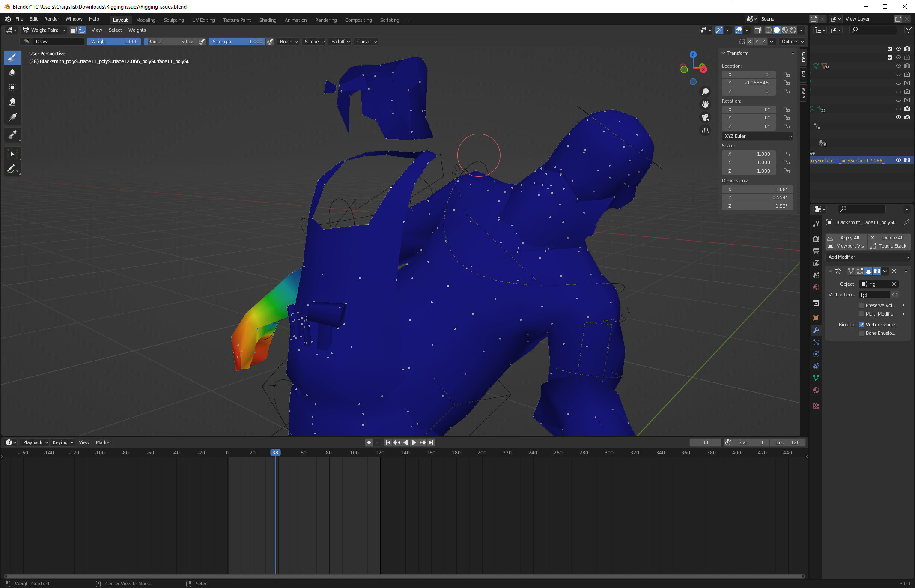Select the Draw weight paint brush tool
The width and height of the screenshot is (915, 588).
coord(12,57)
